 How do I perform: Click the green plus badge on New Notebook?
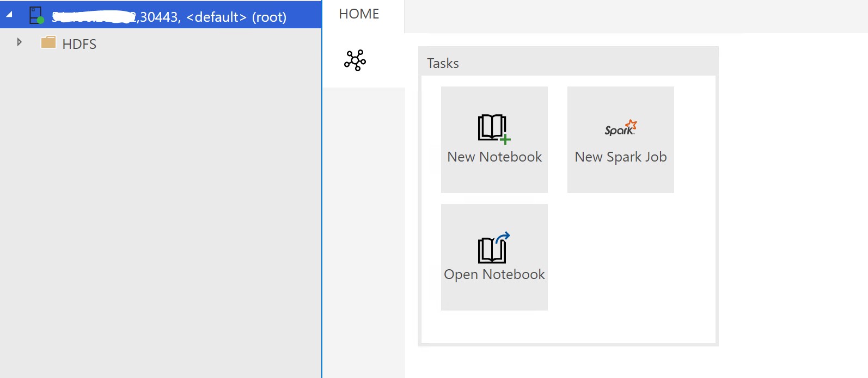[x=505, y=139]
